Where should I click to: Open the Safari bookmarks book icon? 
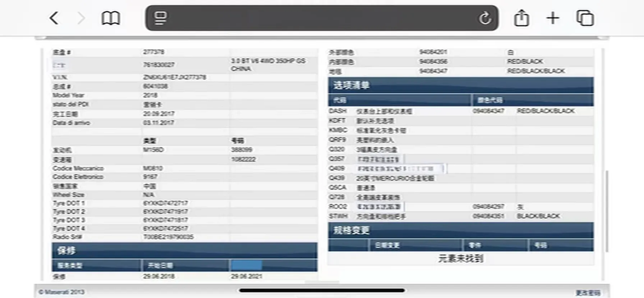point(110,18)
